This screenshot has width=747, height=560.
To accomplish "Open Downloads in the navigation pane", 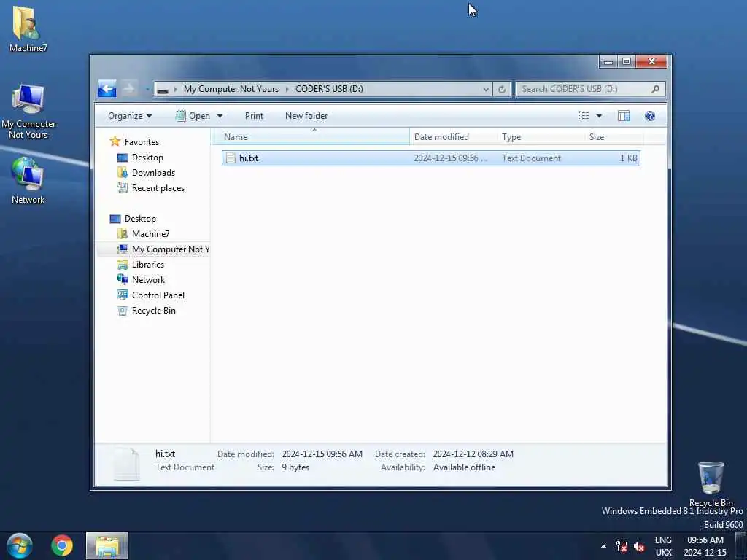I will coord(153,172).
